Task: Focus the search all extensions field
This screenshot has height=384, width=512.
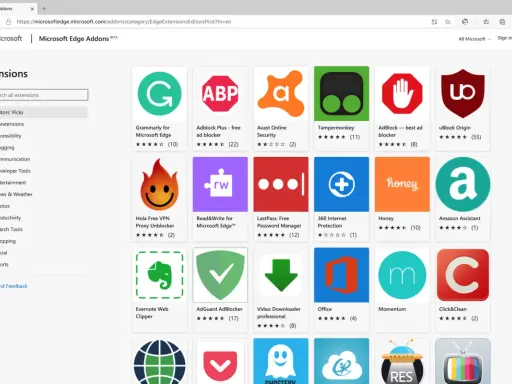Action: pyautogui.click(x=44, y=95)
